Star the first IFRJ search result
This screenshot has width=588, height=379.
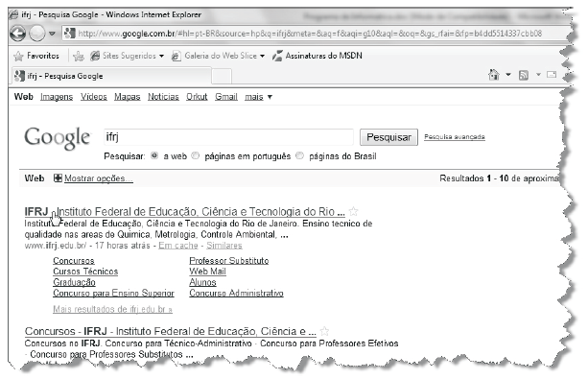(353, 212)
